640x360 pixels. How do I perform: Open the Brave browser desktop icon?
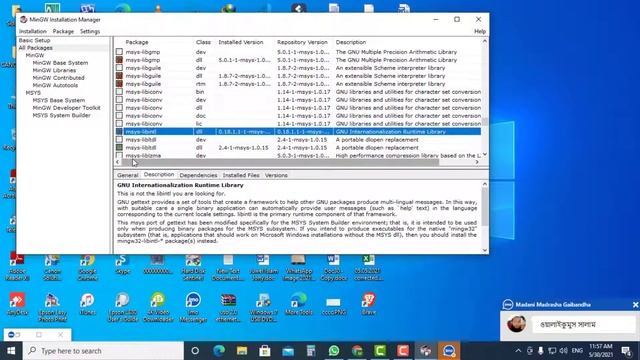(x=369, y=304)
